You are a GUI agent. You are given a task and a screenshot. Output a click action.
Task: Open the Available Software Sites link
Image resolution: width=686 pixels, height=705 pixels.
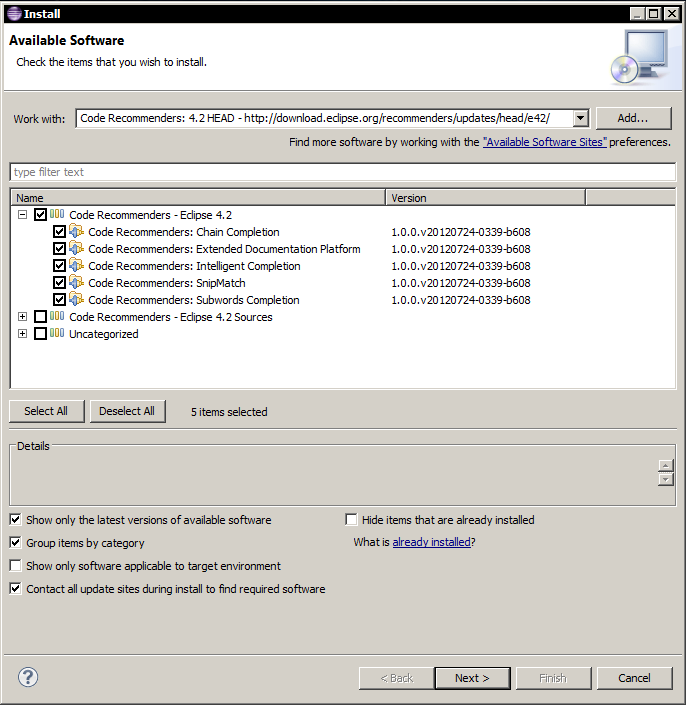(544, 142)
